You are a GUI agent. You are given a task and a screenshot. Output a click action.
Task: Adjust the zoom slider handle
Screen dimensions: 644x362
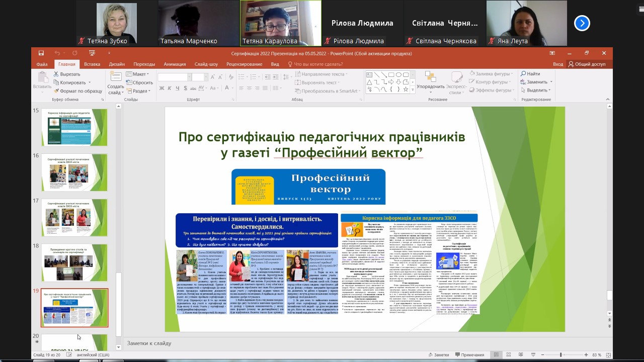click(x=561, y=355)
